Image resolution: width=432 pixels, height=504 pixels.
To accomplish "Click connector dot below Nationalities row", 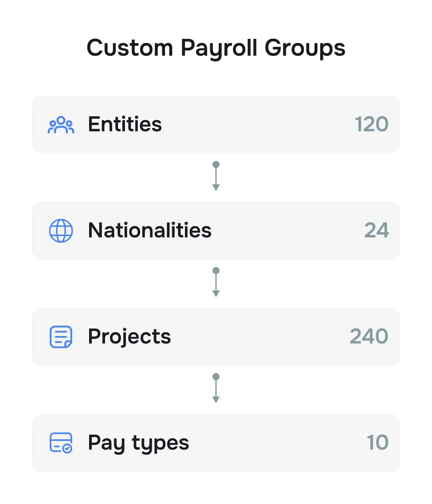I will point(216,271).
